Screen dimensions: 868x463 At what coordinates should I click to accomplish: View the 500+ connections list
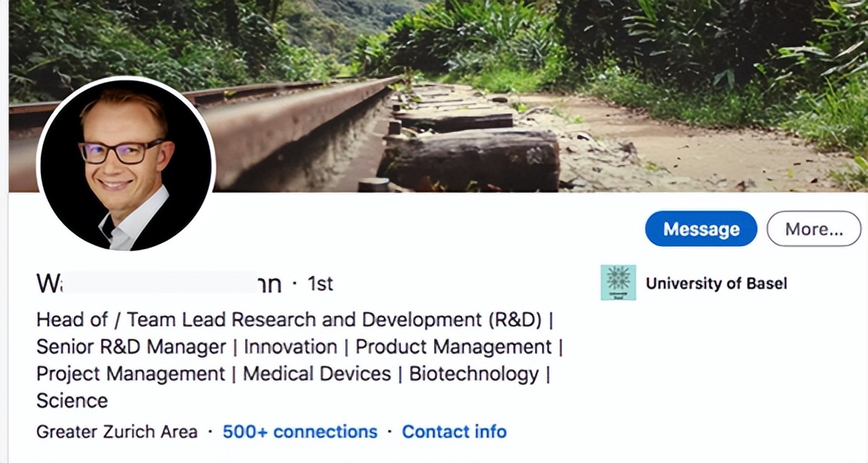[x=300, y=431]
